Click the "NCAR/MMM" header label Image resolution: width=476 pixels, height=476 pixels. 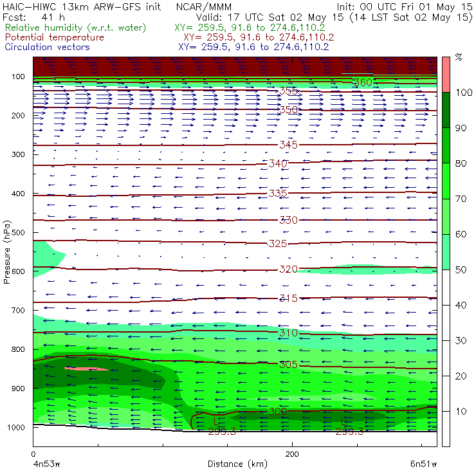[x=204, y=7]
